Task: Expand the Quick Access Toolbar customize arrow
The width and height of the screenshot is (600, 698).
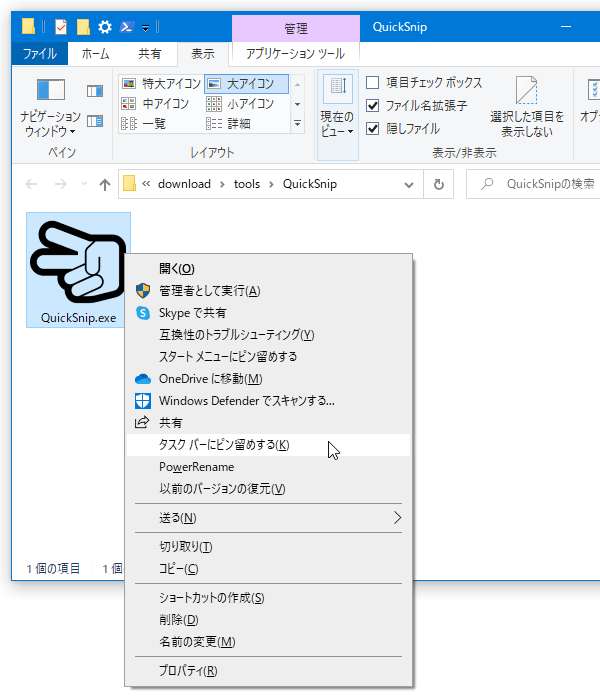Action: tap(146, 28)
